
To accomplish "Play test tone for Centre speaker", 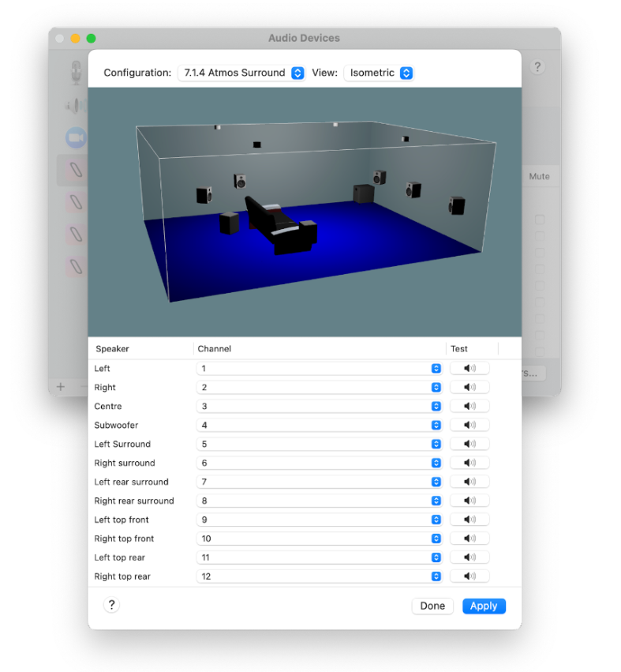I will [x=469, y=406].
